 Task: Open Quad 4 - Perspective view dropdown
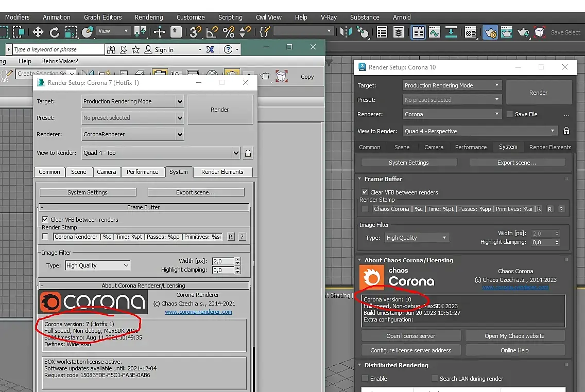(480, 131)
